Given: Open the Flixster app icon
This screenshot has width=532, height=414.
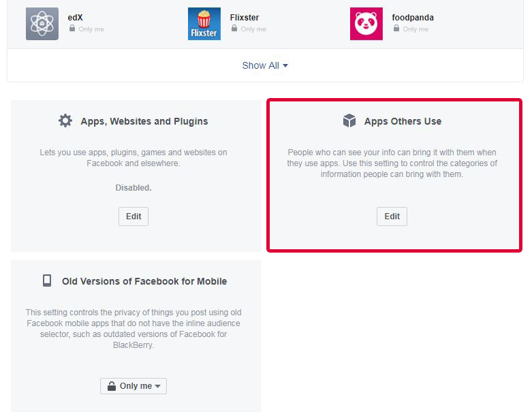Looking at the screenshot, I should [204, 24].
